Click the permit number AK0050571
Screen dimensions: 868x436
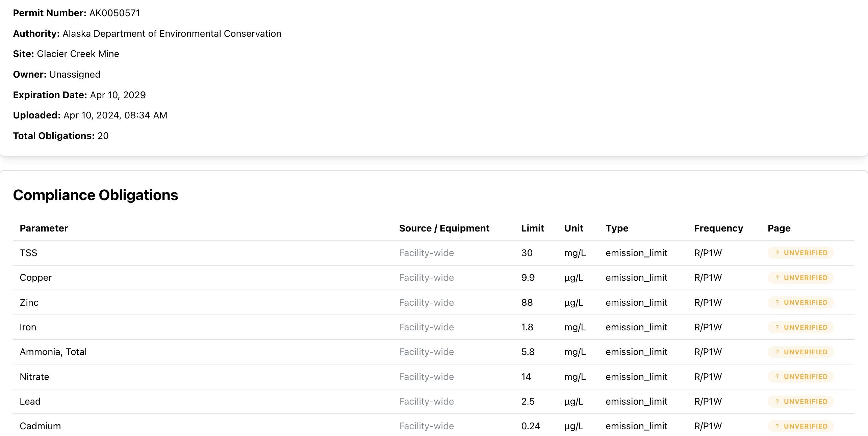click(x=114, y=13)
